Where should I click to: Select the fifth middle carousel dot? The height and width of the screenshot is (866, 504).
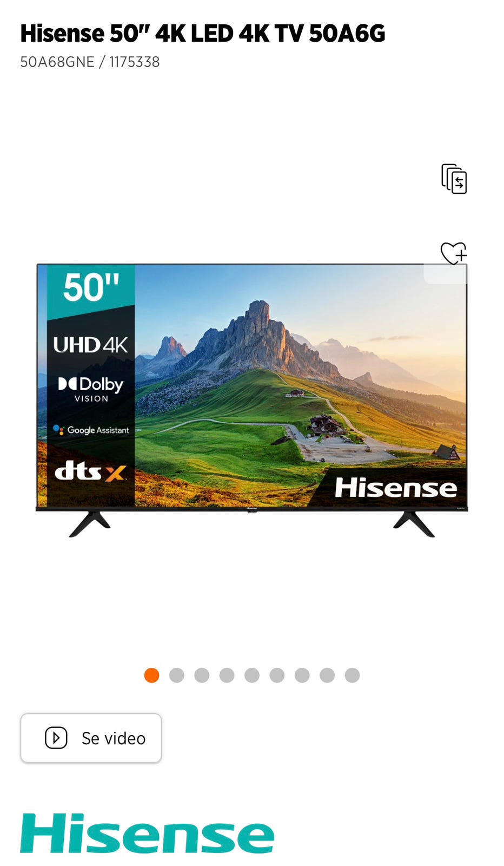point(252,675)
